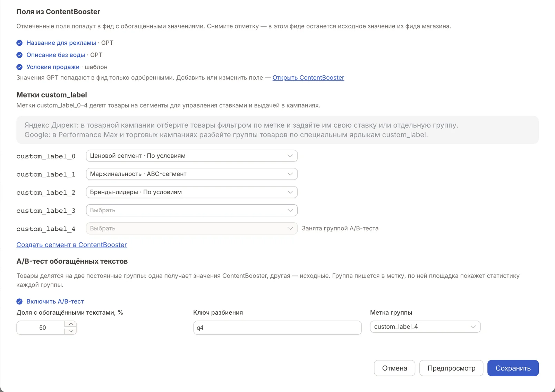Click the «Условия продажи» label text

point(53,67)
